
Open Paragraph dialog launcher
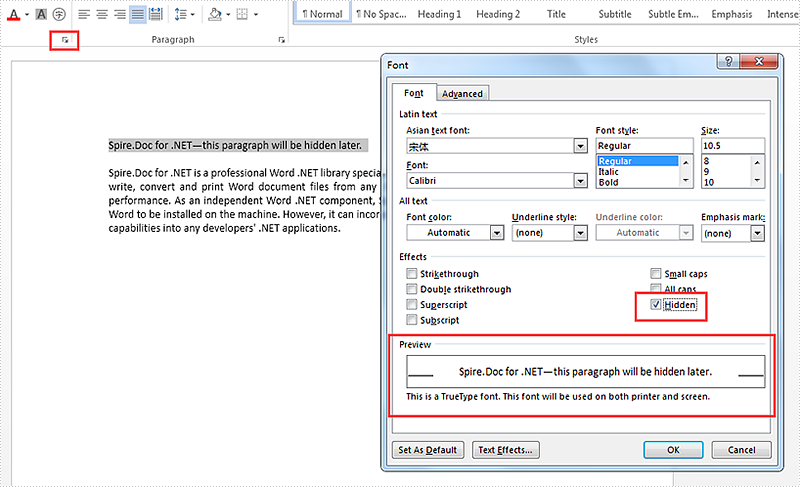[x=282, y=40]
